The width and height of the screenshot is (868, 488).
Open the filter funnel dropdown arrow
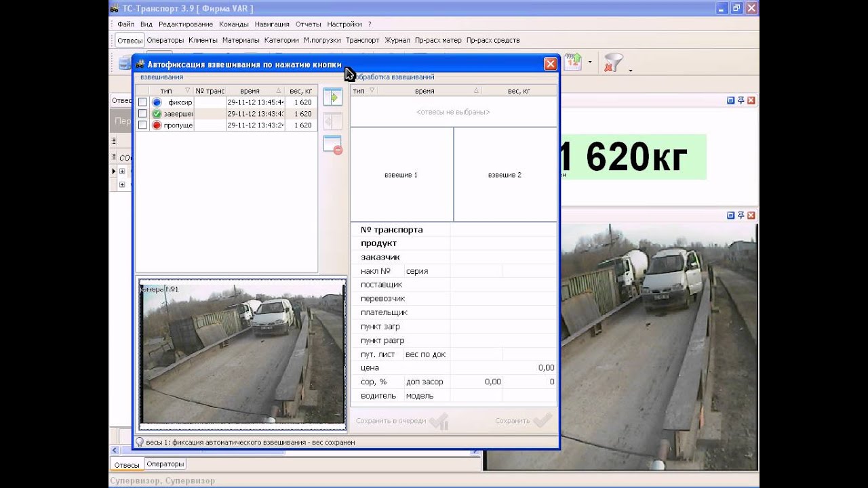click(631, 70)
